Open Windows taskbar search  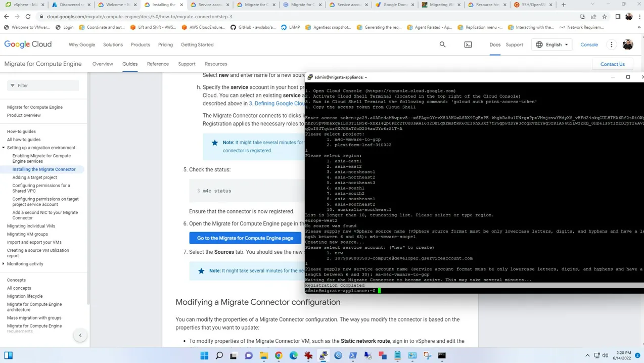[x=219, y=355]
